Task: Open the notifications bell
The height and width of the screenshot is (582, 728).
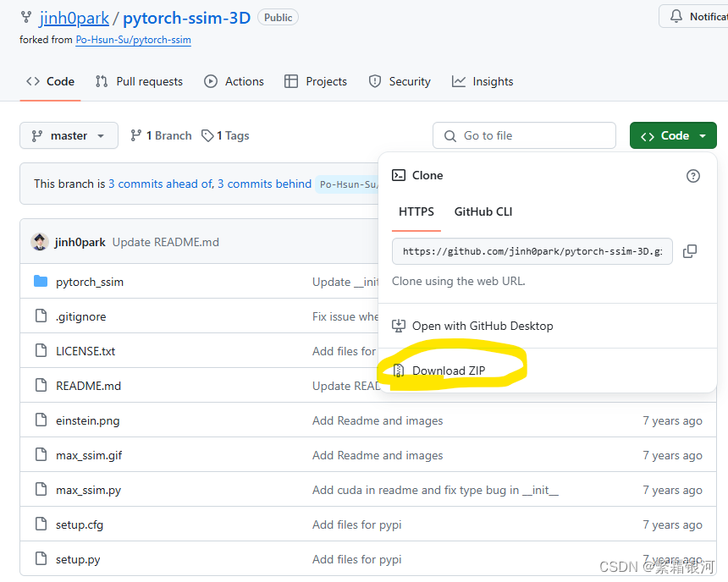Action: [676, 15]
